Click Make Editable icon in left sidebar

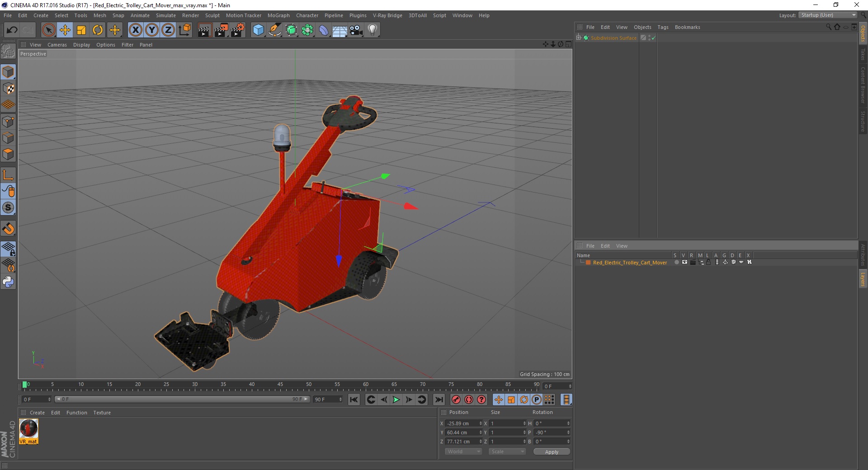point(8,52)
